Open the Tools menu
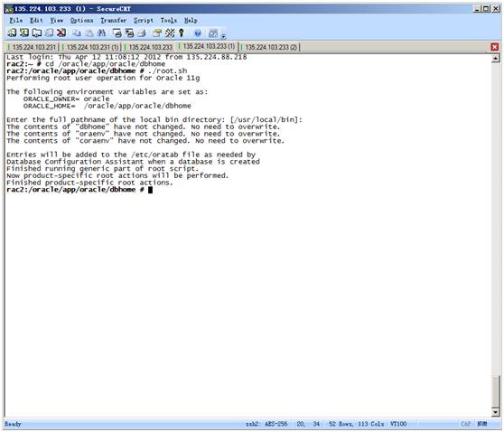504x432 pixels. click(169, 20)
